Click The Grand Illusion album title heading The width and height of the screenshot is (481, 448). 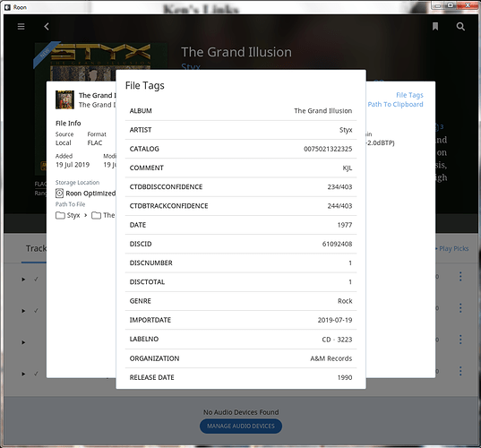pyautogui.click(x=236, y=52)
